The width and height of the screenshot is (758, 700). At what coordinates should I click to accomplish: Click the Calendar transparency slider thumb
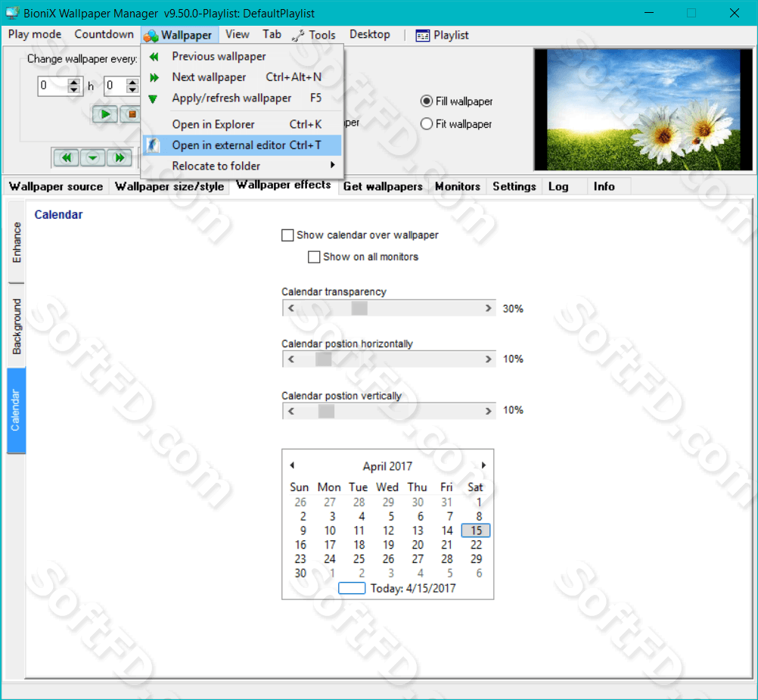point(359,309)
